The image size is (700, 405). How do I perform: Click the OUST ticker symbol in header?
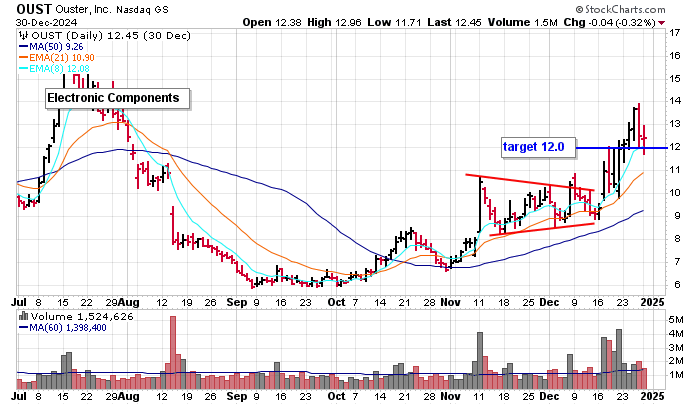[34, 9]
